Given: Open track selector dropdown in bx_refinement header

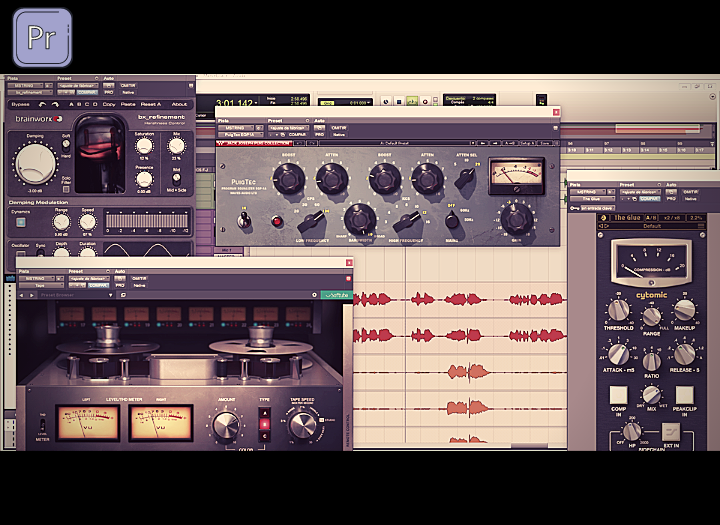Looking at the screenshot, I should [x=25, y=85].
